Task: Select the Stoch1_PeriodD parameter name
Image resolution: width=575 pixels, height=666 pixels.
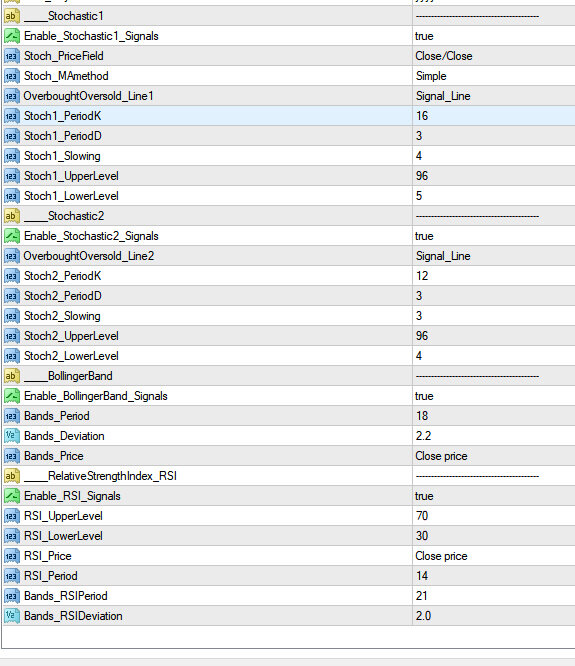Action: (63, 136)
